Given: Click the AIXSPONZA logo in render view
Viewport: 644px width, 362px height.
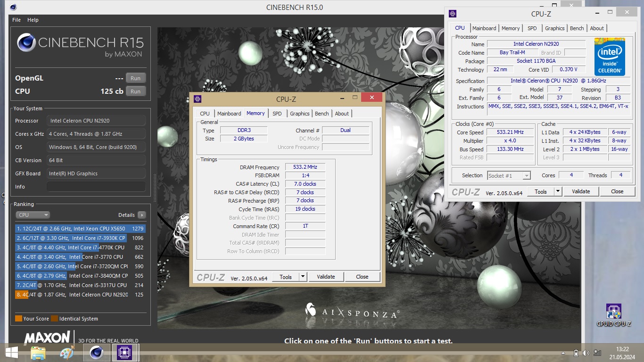Looking at the screenshot, I should (352, 311).
